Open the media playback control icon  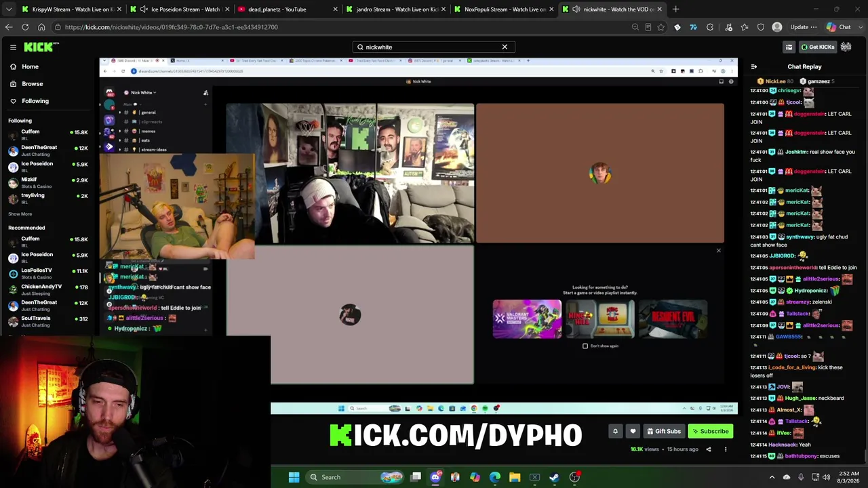(x=728, y=27)
